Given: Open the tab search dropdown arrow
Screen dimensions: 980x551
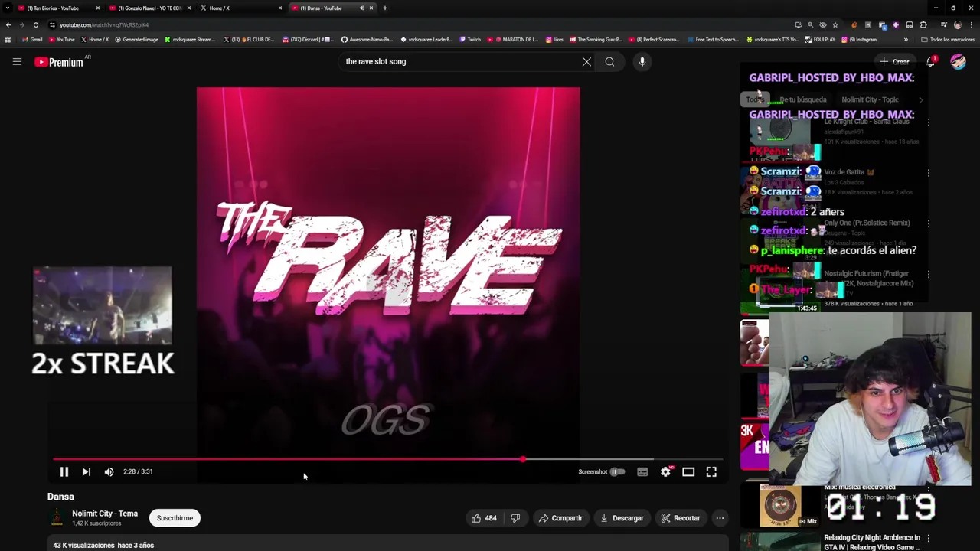Looking at the screenshot, I should 7,8.
